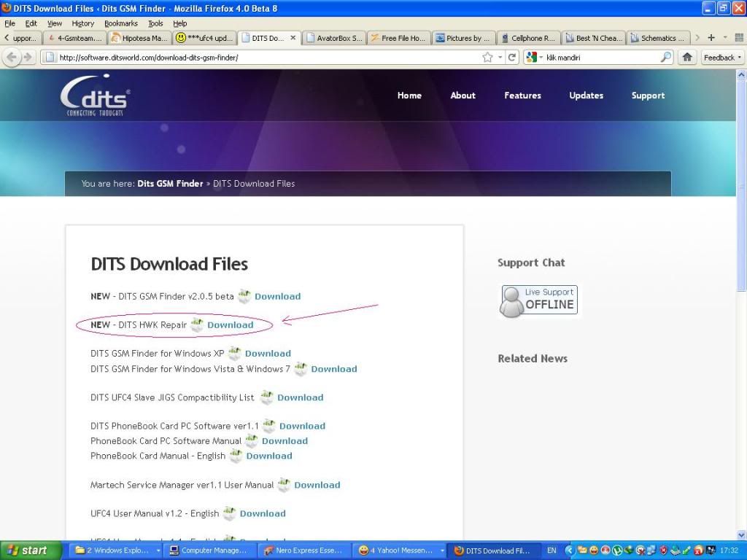747x560 pixels.
Task: Go to the Home nav link
Action: 409,96
